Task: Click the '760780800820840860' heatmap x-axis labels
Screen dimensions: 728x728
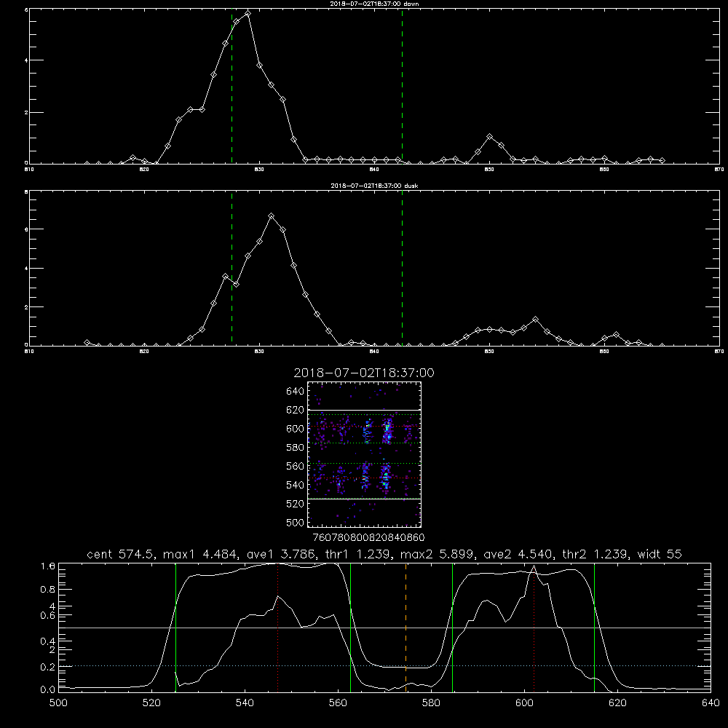Action: (368, 538)
